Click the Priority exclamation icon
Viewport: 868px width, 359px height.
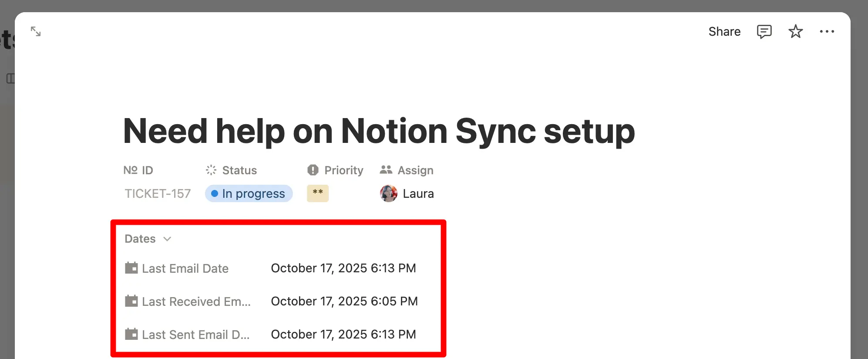[313, 170]
